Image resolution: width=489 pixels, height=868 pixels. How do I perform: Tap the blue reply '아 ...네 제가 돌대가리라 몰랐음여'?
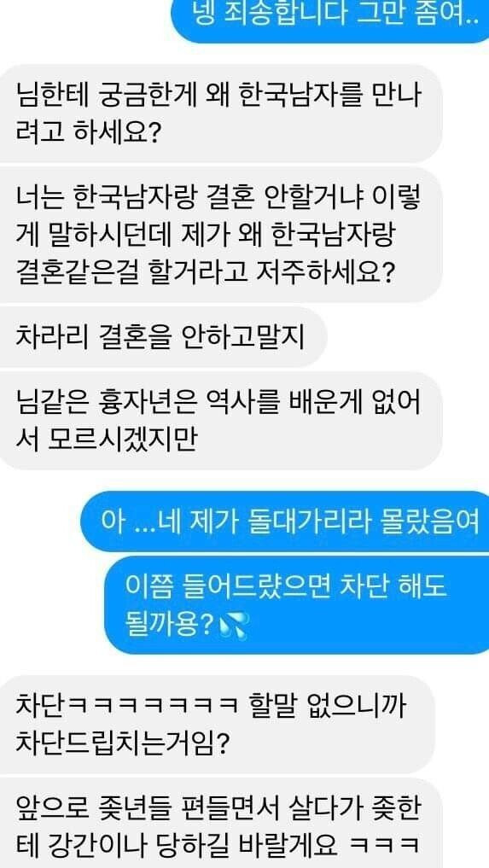click(285, 521)
